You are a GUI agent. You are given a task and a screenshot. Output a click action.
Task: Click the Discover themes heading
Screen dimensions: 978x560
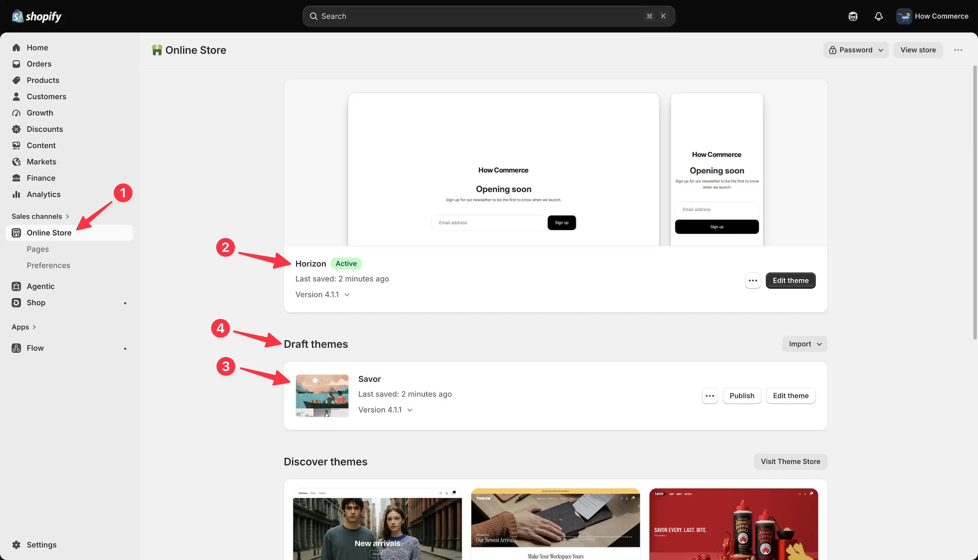325,462
